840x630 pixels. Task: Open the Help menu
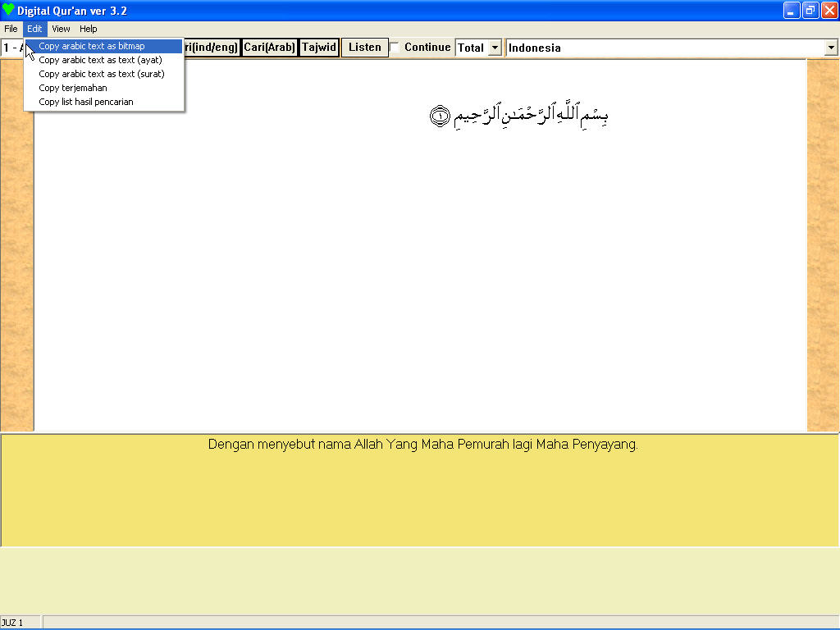(89, 29)
